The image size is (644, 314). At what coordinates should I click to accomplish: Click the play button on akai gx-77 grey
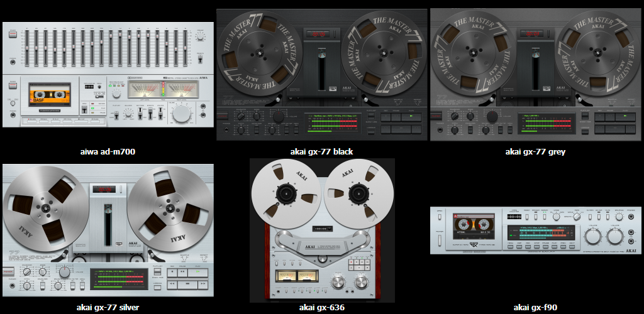[x=625, y=117]
